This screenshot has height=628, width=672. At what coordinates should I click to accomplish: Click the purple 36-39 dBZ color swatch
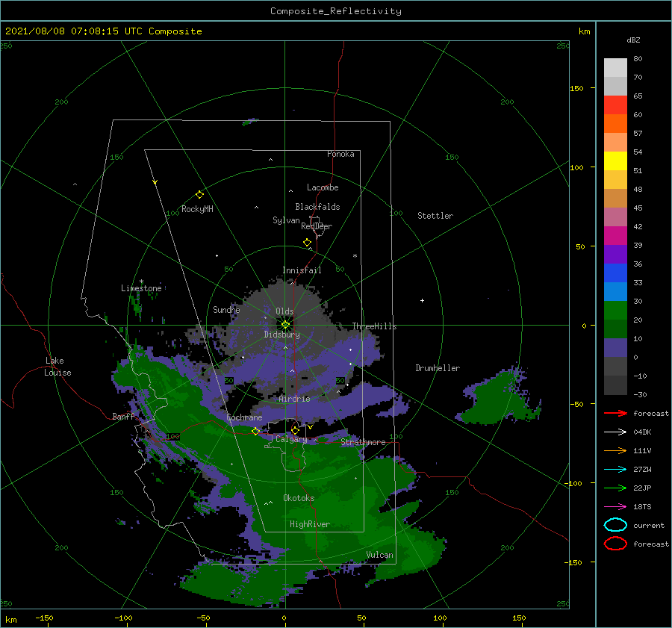click(x=615, y=255)
